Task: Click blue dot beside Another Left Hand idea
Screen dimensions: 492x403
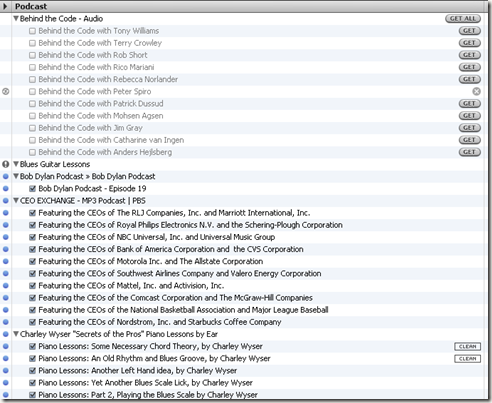Action: coord(6,370)
